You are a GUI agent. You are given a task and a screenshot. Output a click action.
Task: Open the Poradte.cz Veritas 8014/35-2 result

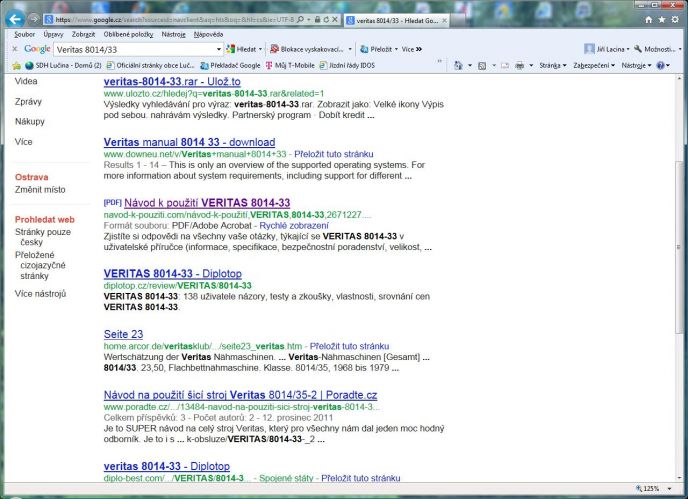click(x=240, y=395)
